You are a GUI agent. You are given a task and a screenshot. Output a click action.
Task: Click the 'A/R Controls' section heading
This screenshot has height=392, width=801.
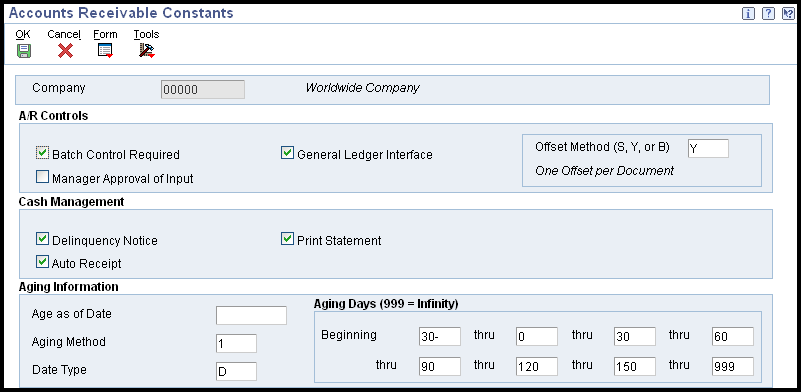(x=53, y=116)
